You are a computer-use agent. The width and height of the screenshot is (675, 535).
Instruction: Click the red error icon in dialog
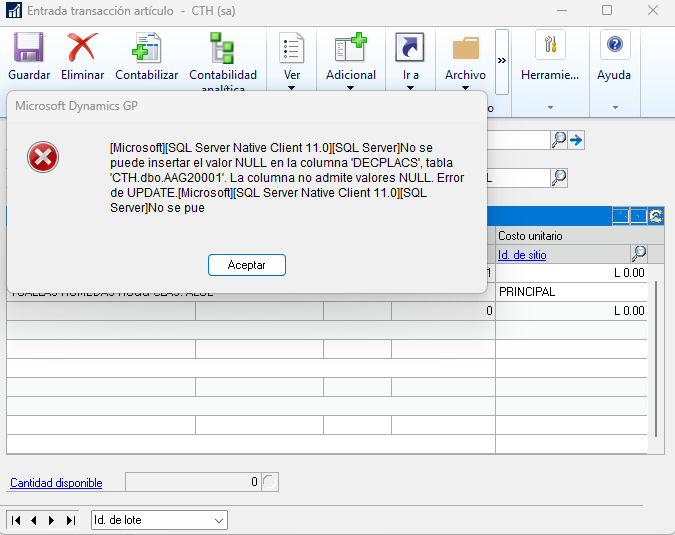(43, 157)
